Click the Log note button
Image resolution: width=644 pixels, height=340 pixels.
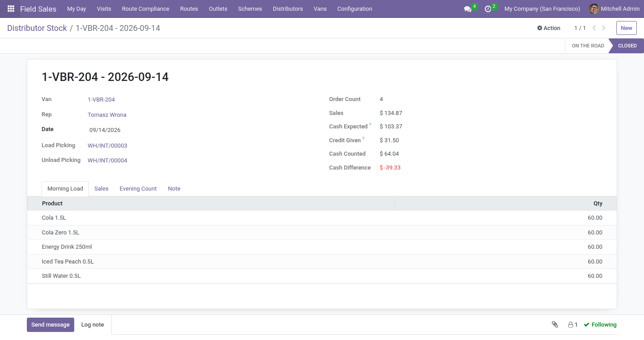coord(93,325)
